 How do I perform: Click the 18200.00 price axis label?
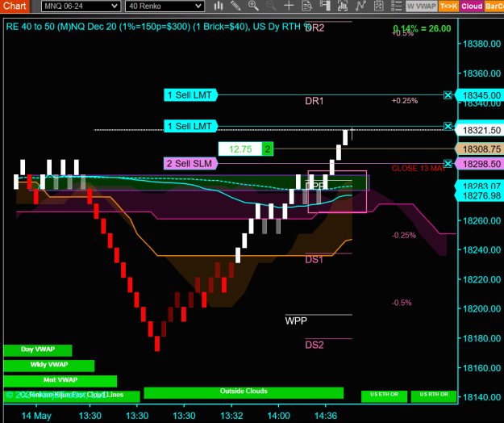[x=481, y=309]
